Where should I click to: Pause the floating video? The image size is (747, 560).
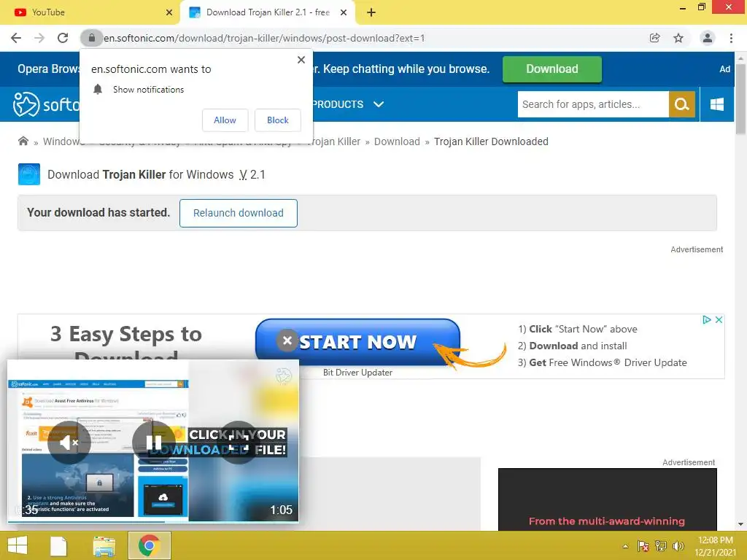point(153,443)
